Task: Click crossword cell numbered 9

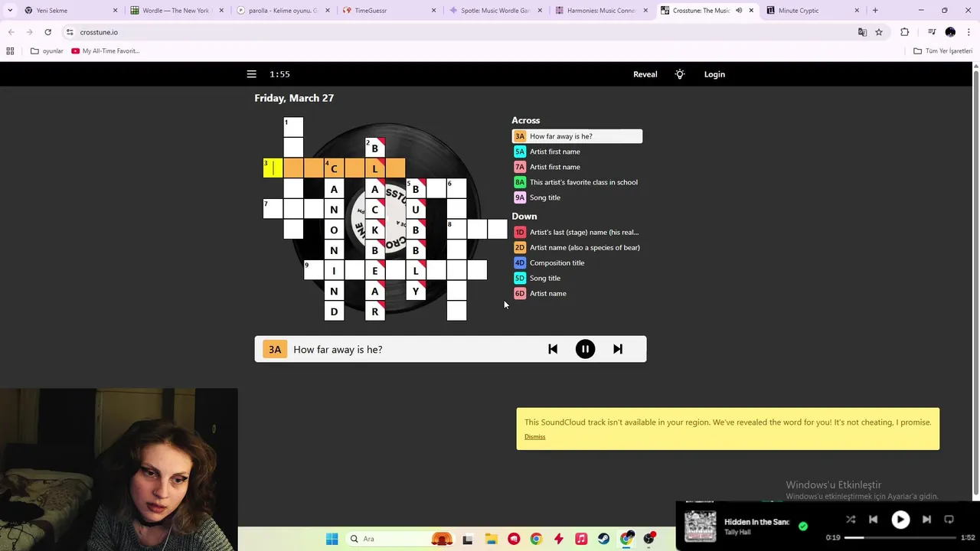Action: click(313, 270)
